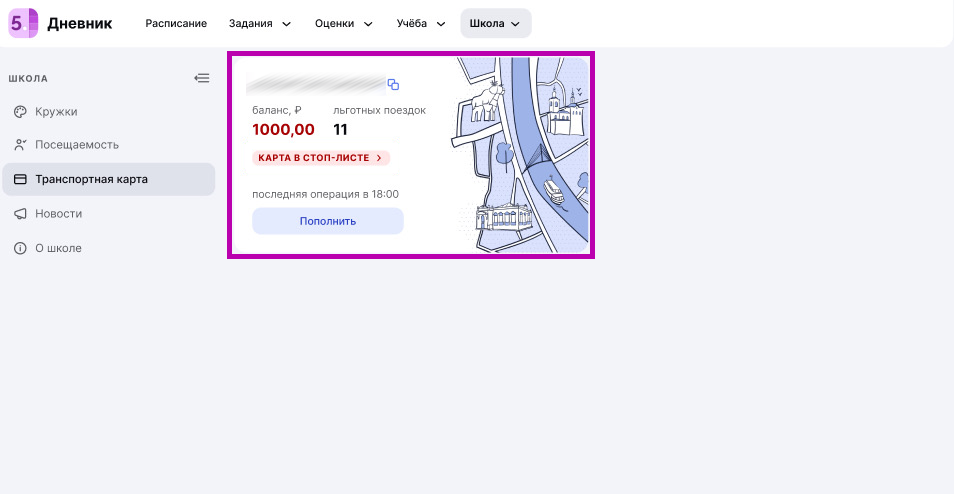
Task: Click the city map illustration on the card
Action: coord(520,155)
